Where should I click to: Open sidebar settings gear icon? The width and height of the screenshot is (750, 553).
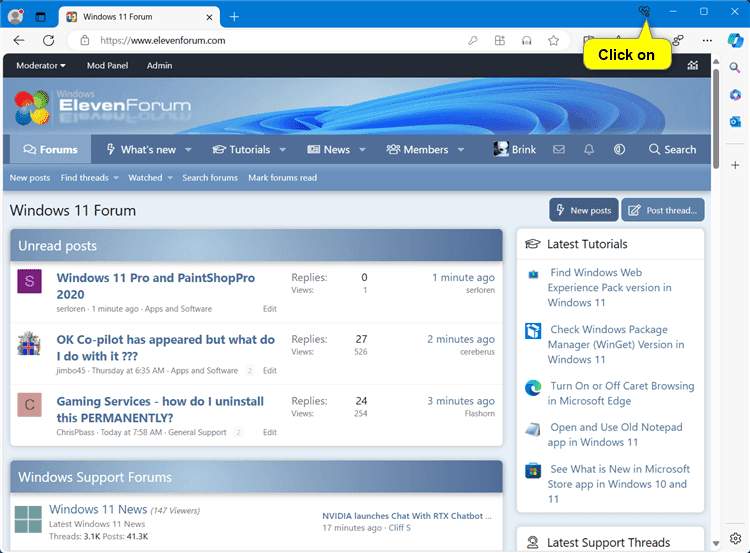pos(735,538)
